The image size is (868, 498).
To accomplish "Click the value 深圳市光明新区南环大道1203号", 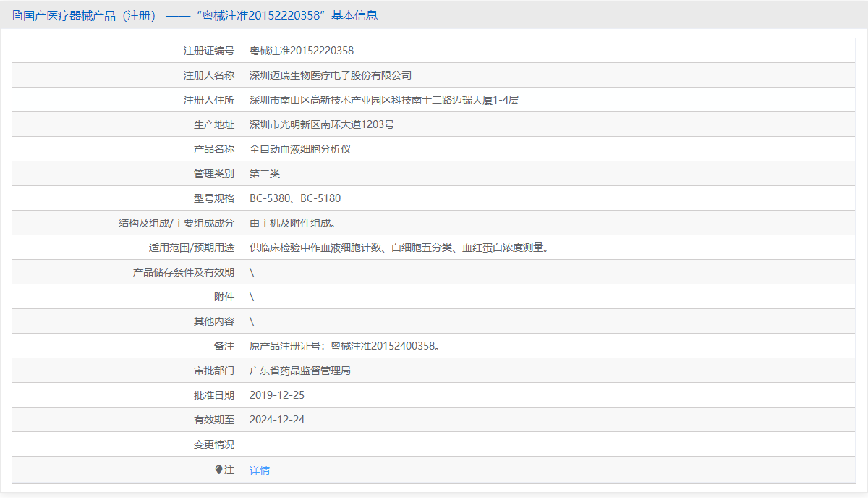I will 322,124.
